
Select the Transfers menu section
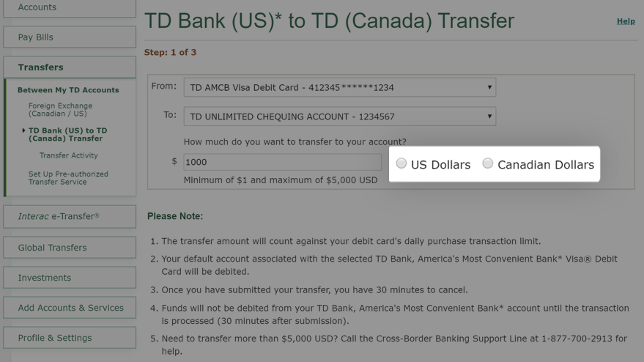[x=70, y=67]
